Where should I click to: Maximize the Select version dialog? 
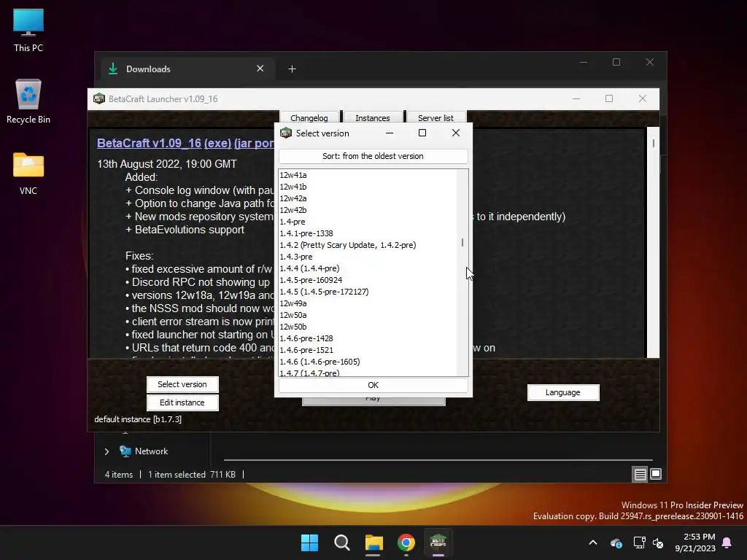422,133
